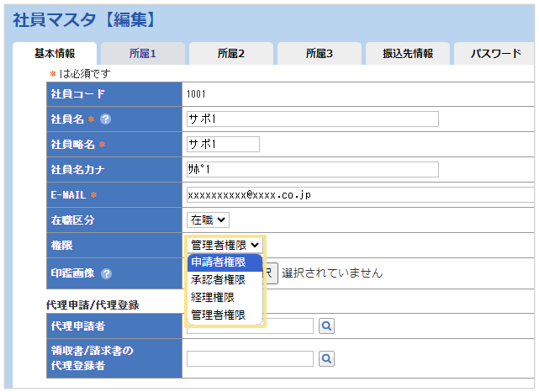
Task: Click the magnifier for 領収書/請求書の代理登録者
Action: (327, 359)
